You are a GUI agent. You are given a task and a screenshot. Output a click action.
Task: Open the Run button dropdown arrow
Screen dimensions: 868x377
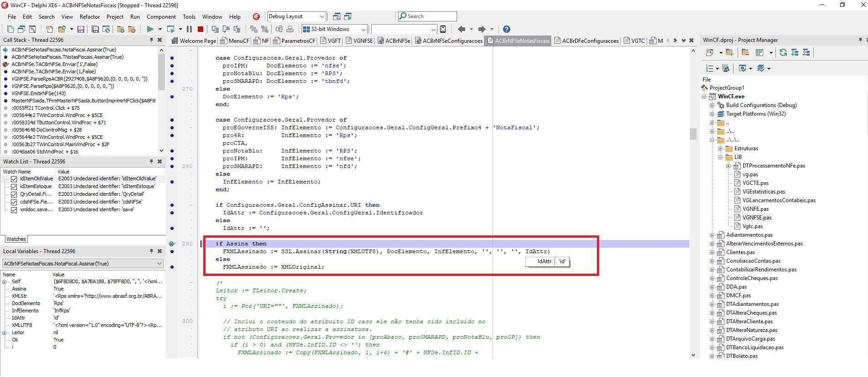click(x=160, y=29)
